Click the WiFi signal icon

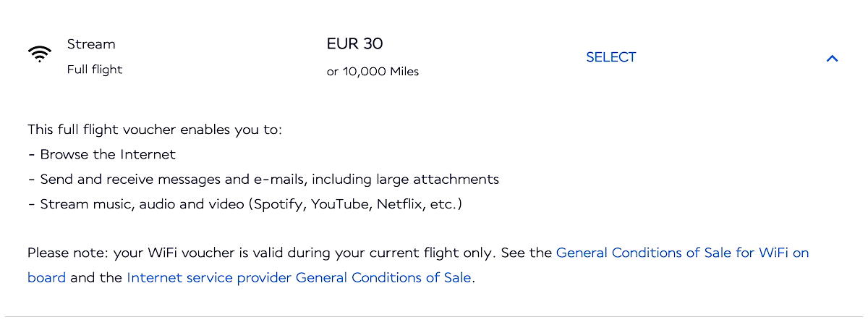coord(40,54)
